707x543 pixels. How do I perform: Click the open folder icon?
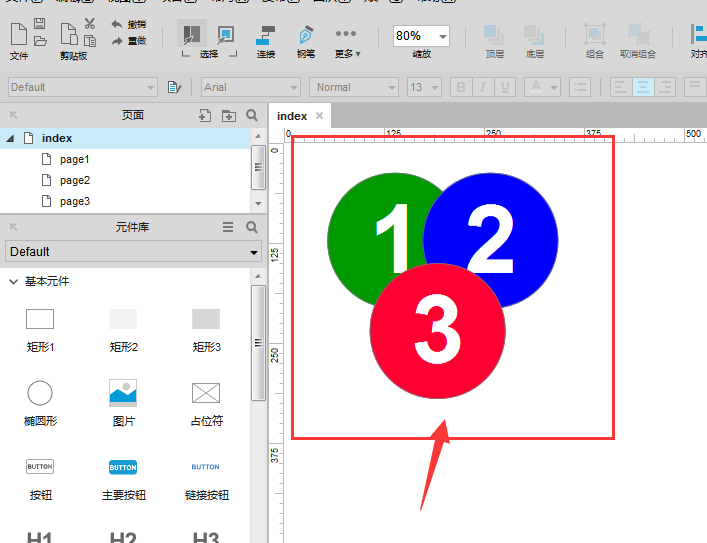[x=40, y=41]
